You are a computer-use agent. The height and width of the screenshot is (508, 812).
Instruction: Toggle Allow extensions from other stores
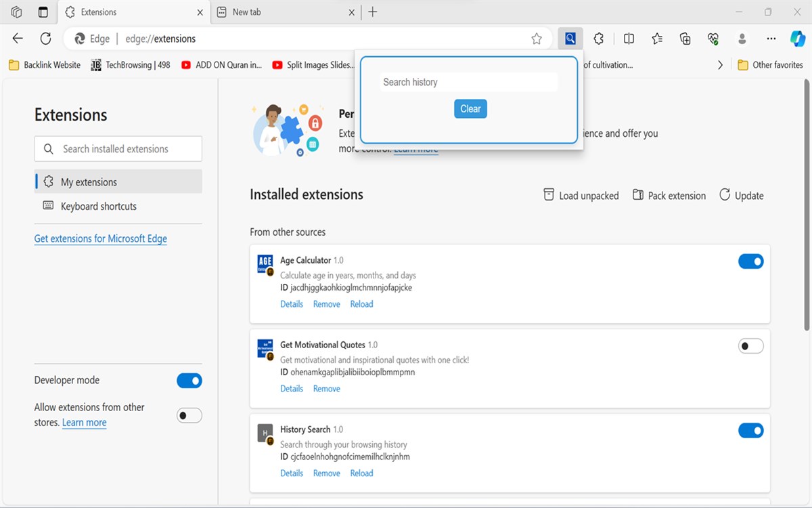click(189, 415)
